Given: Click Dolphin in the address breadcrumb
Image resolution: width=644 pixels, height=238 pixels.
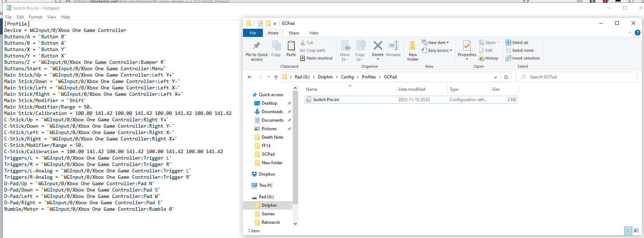Looking at the screenshot, I should click(325, 77).
